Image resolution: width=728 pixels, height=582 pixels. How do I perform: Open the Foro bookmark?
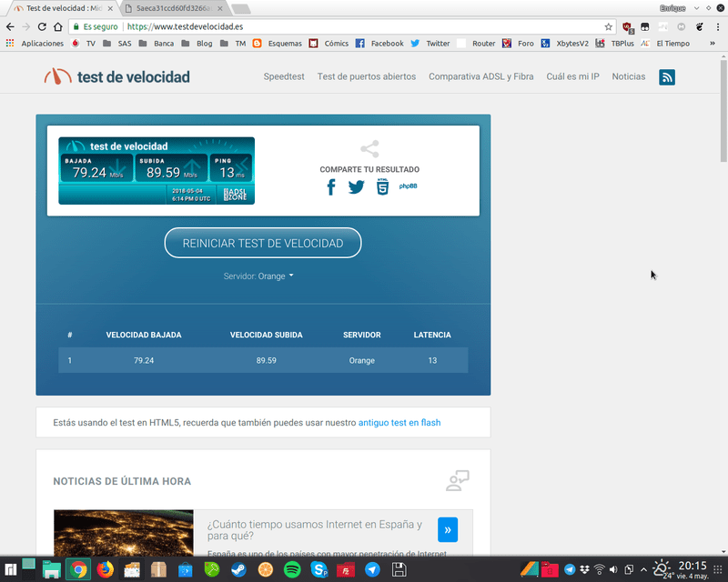pyautogui.click(x=518, y=43)
